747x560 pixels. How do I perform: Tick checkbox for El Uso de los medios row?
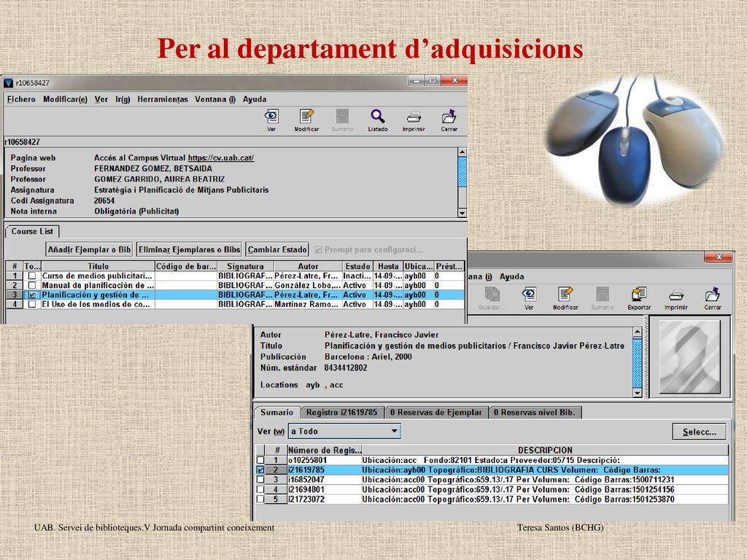(x=32, y=304)
